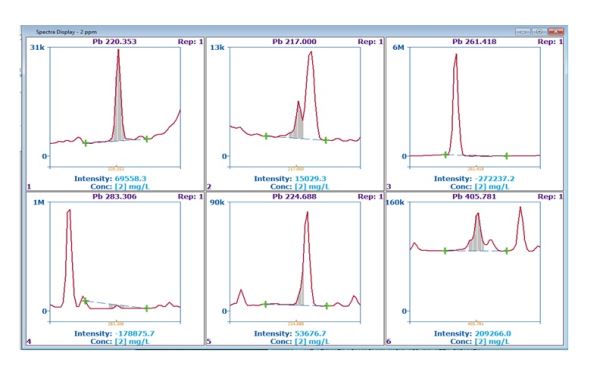
Task: Select right green background marker in Pb 405.781
Action: [x=507, y=251]
